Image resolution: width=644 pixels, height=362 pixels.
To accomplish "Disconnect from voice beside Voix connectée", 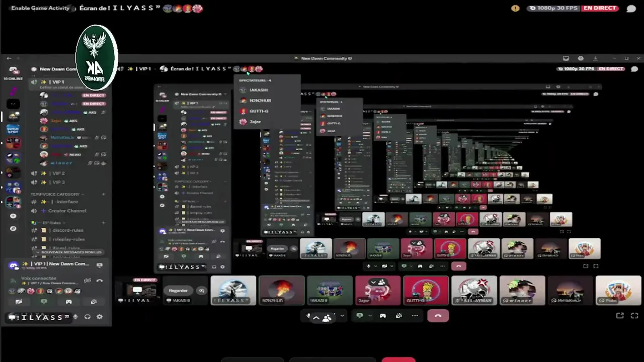I will (x=99, y=280).
